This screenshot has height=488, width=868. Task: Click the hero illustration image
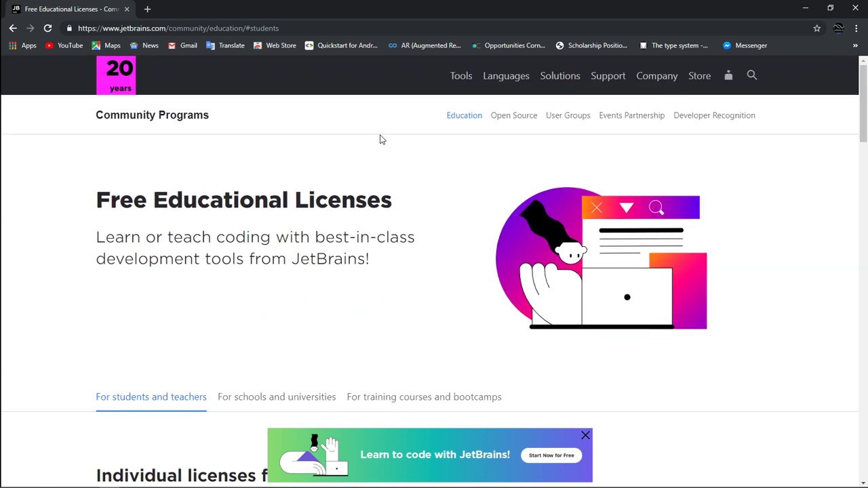tap(601, 258)
